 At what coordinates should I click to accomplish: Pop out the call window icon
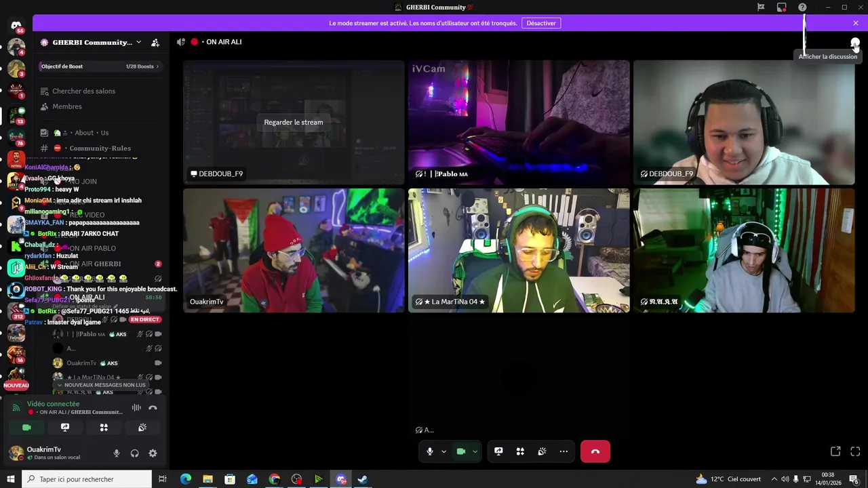(835, 451)
